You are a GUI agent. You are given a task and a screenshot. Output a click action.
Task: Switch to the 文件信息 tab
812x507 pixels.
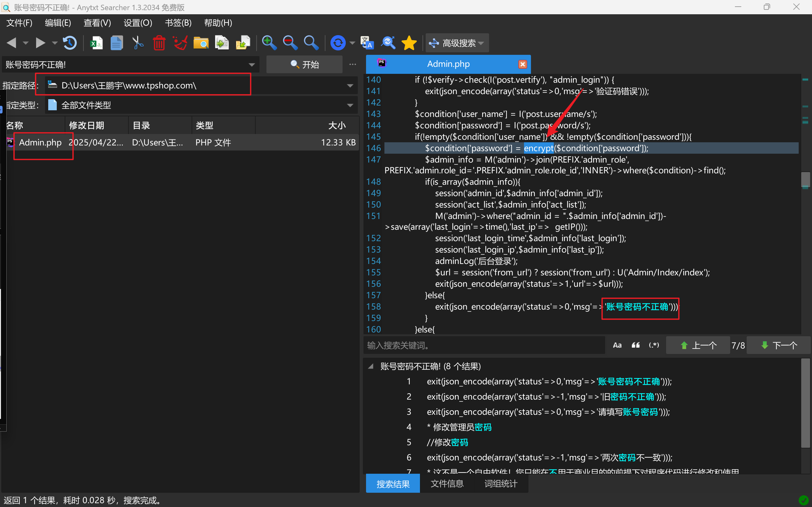tap(447, 484)
